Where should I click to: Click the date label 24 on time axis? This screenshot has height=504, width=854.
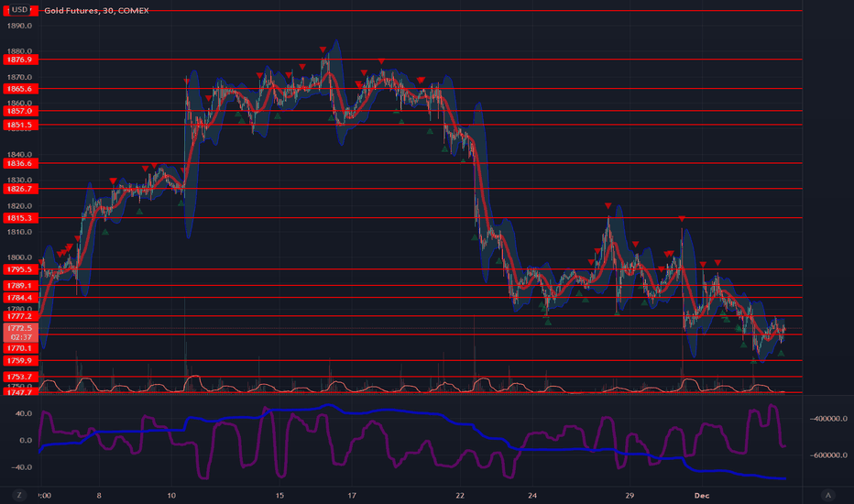pos(532,495)
